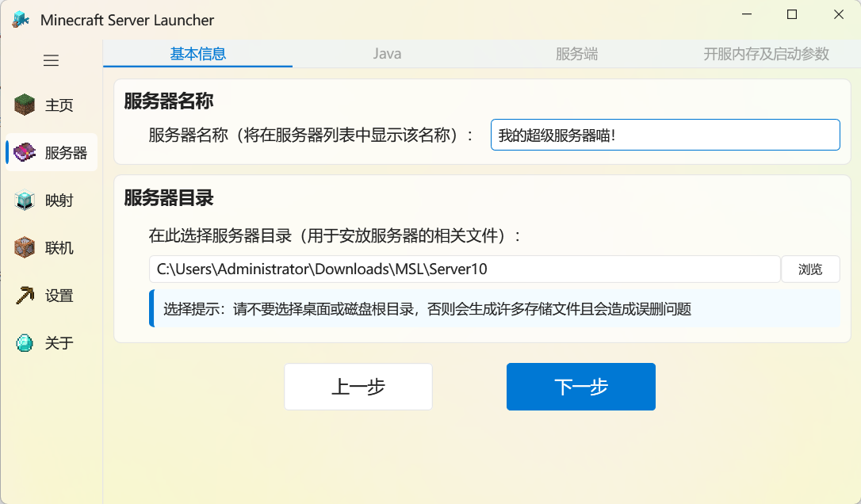Open the 开服内存及启动参数 tab
This screenshot has width=861, height=504.
coord(766,54)
